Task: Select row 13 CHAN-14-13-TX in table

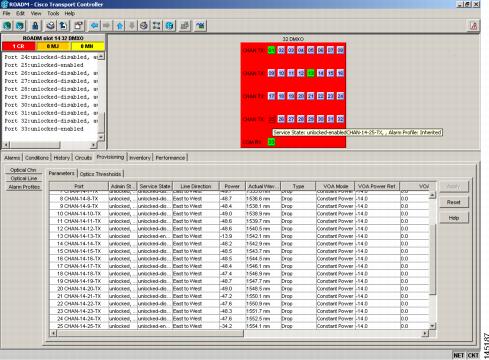Action: click(239, 236)
